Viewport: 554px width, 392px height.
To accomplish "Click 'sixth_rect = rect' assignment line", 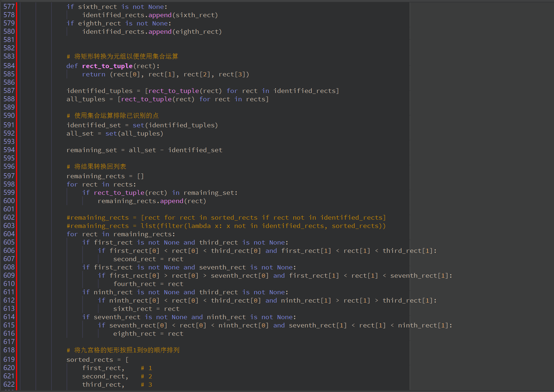I will (146, 309).
